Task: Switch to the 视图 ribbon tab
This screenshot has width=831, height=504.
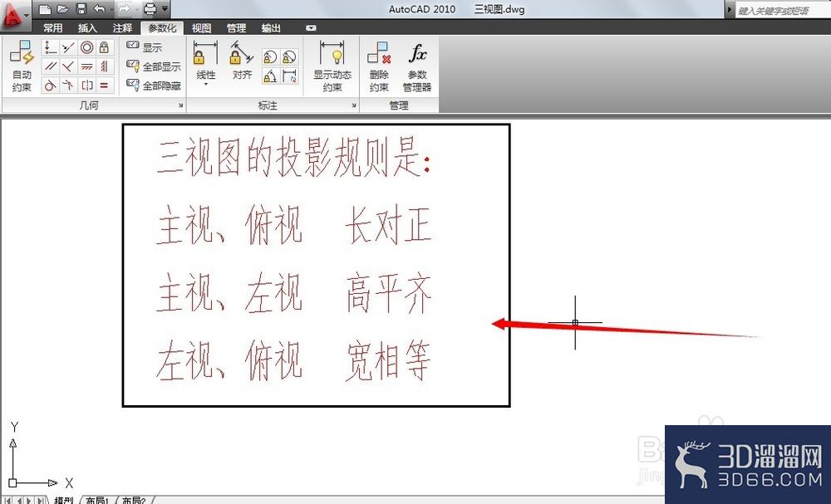Action: pos(201,28)
